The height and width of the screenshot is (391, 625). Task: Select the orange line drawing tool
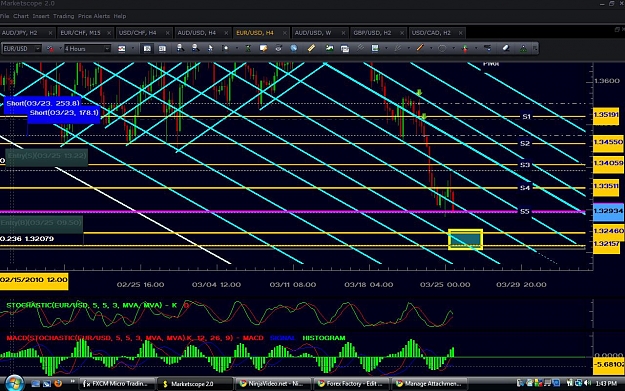coord(420,48)
